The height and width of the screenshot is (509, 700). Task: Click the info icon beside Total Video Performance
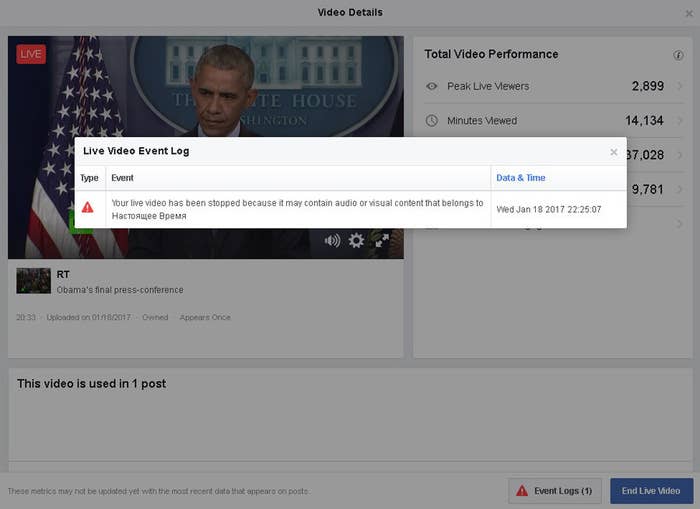(678, 55)
